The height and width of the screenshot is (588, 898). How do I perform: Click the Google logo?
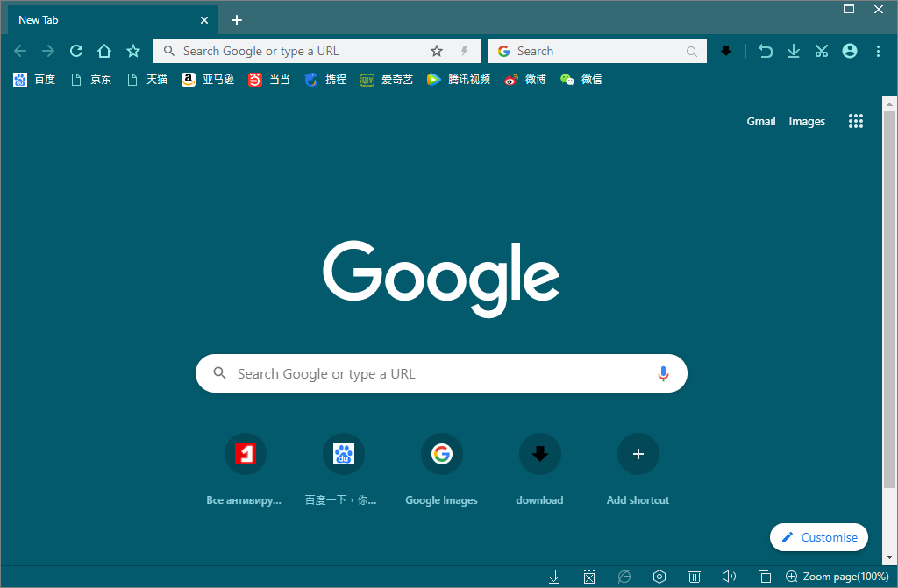pyautogui.click(x=441, y=279)
